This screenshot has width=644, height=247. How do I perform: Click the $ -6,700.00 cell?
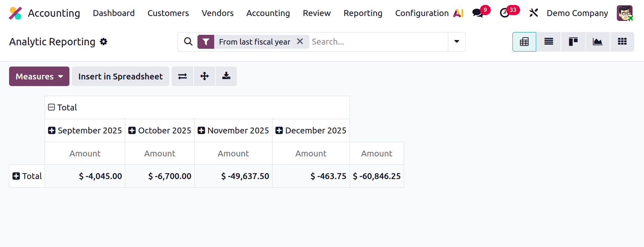pyautogui.click(x=160, y=176)
